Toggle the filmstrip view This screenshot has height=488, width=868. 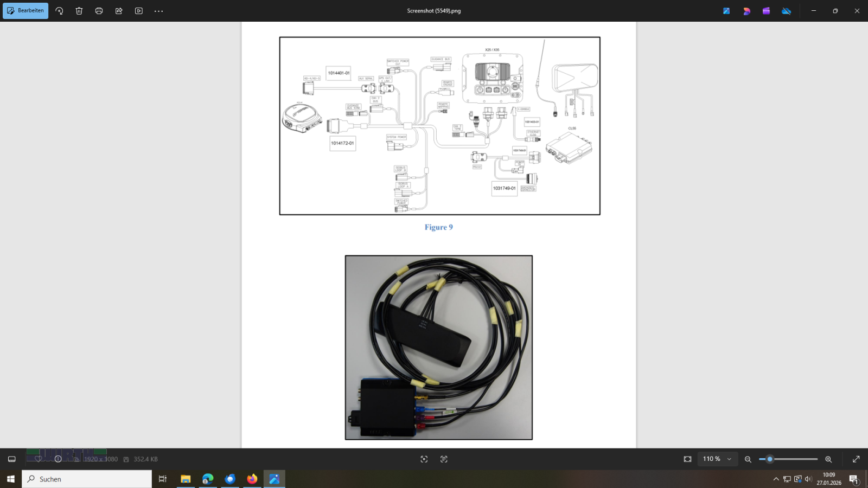click(x=11, y=459)
